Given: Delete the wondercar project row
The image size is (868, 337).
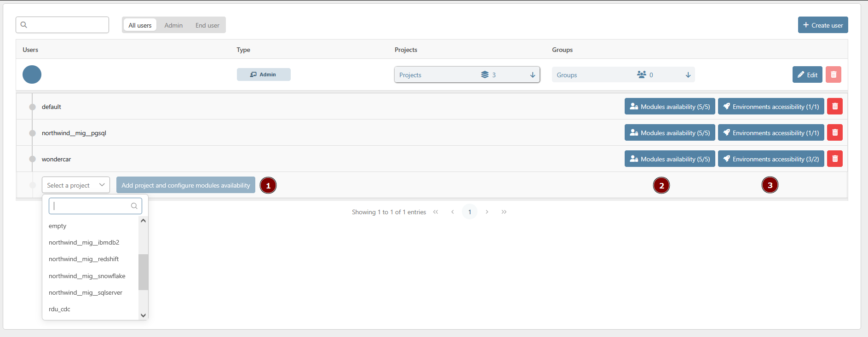Looking at the screenshot, I should pos(834,159).
